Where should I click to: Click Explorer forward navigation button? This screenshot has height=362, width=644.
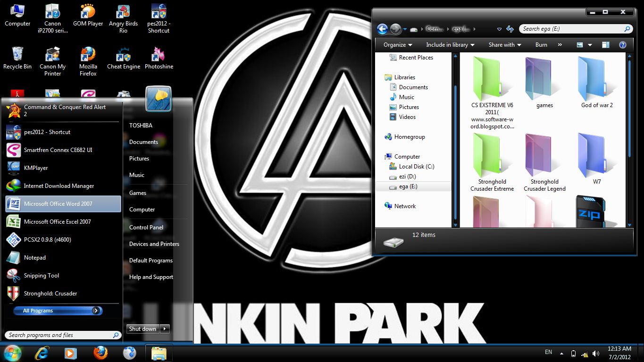point(396,29)
